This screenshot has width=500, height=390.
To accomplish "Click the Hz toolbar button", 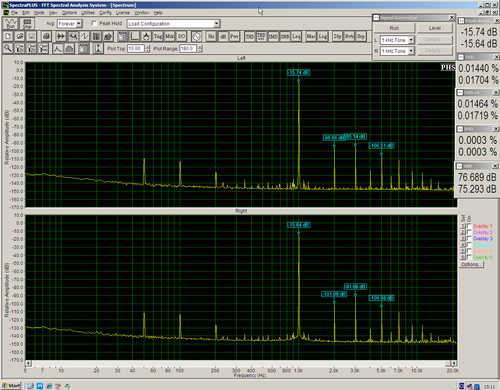I will (x=211, y=36).
